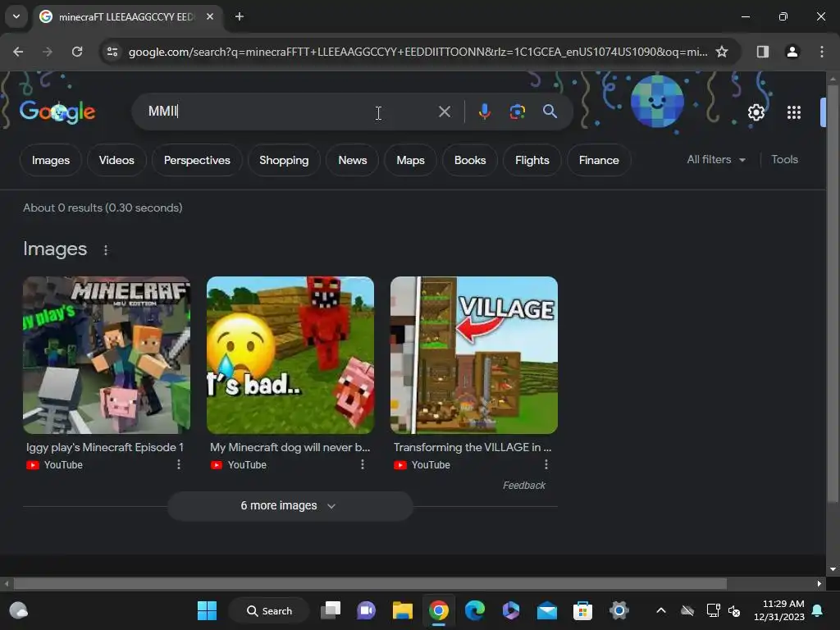Switch to the Images filter
Viewport: 840px width, 630px height.
(x=50, y=160)
